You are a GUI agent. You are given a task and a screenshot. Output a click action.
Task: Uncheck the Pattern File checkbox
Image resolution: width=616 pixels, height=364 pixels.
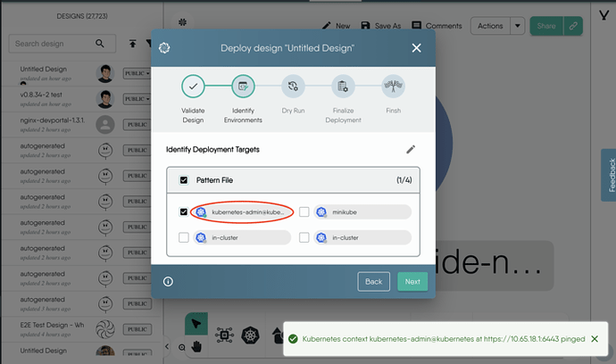184,180
